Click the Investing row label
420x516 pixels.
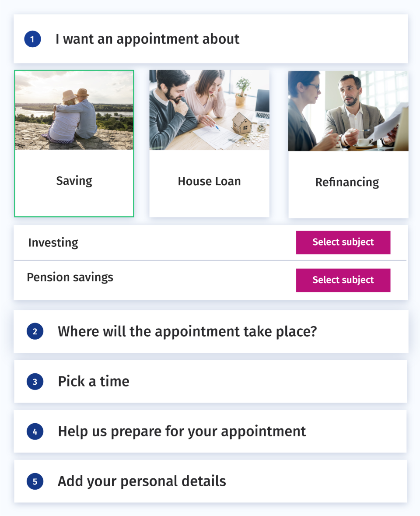53,242
